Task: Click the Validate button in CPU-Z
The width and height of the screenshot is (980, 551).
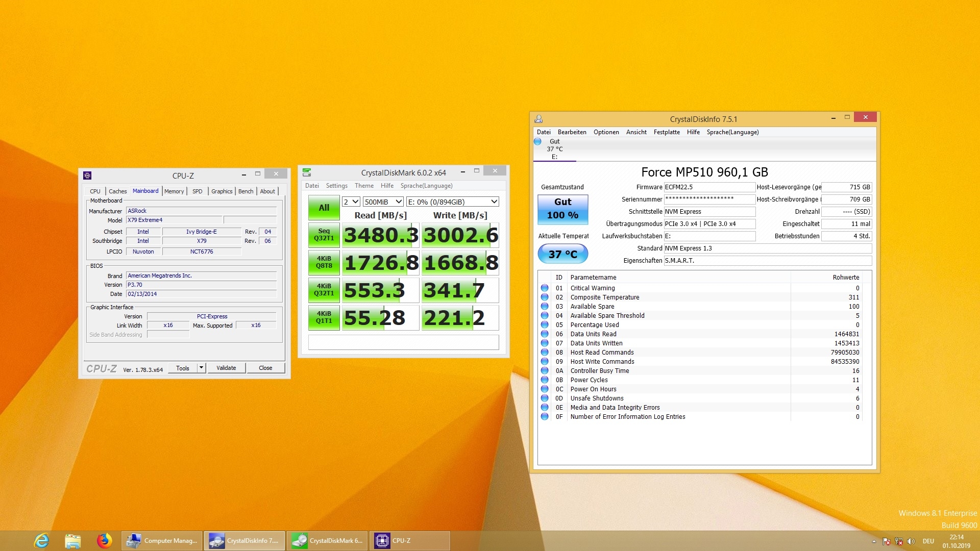Action: tap(227, 368)
